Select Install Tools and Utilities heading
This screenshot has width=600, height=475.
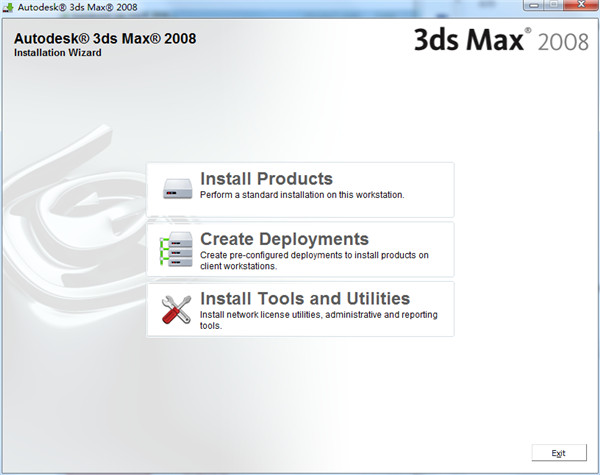pos(305,299)
